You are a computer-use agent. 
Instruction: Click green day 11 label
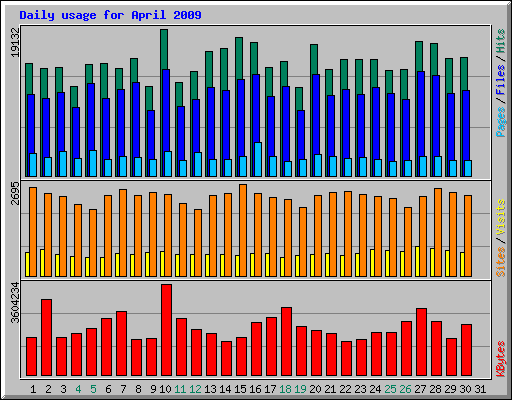click(x=180, y=389)
